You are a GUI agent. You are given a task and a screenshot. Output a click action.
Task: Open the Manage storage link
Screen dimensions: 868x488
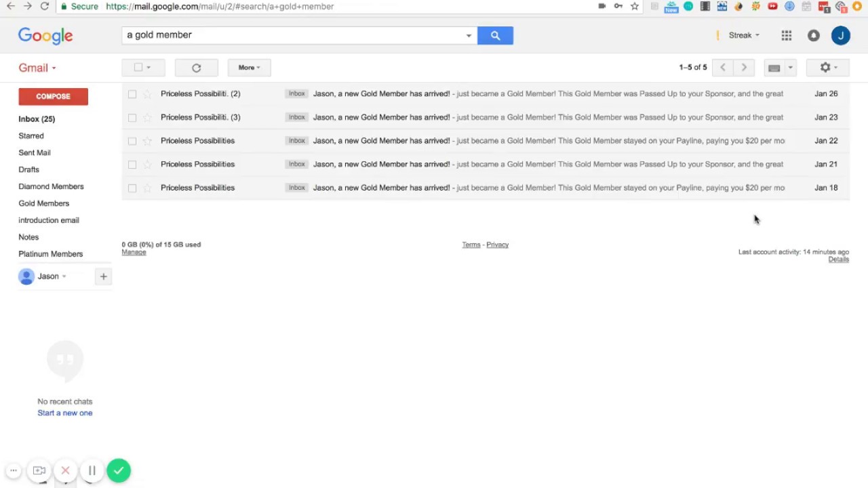(134, 252)
